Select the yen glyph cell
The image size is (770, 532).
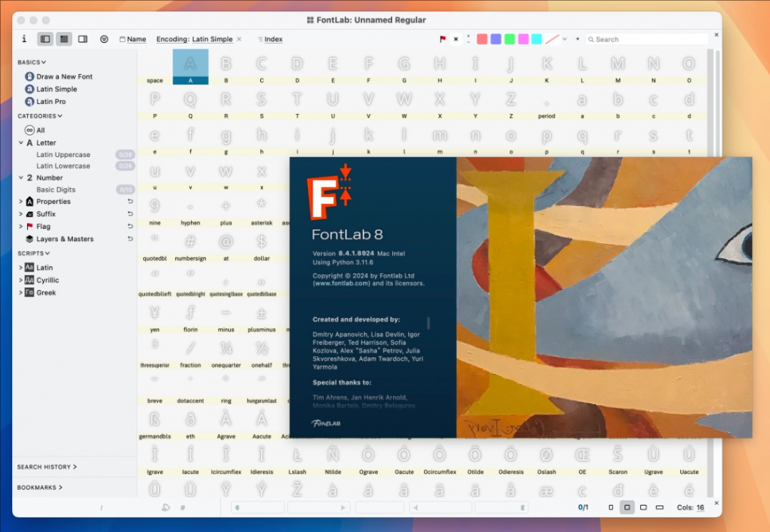(x=155, y=316)
